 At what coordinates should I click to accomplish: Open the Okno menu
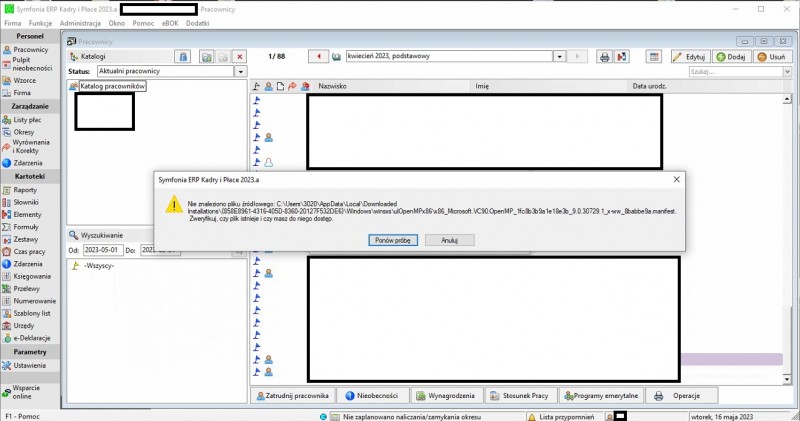(116, 23)
